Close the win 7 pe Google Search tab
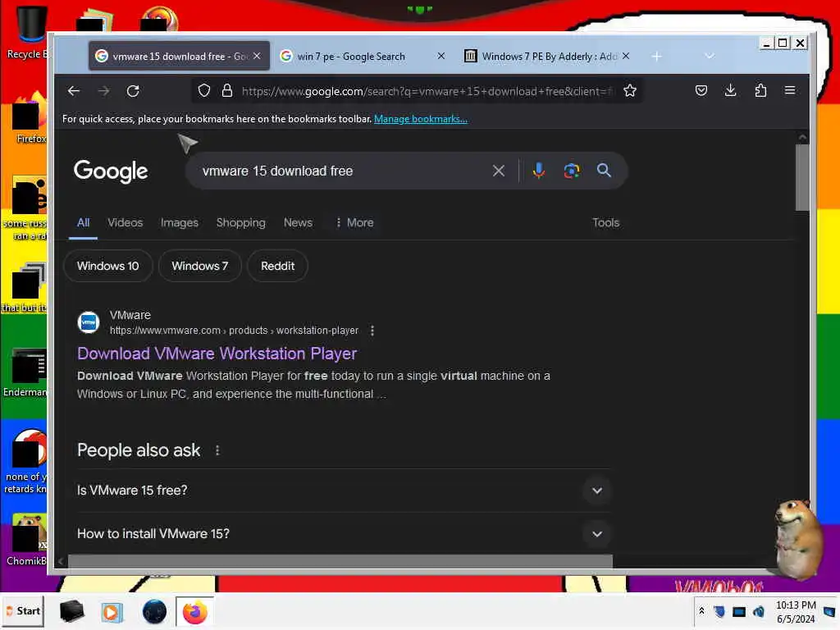Viewport: 840px width, 630px height. point(441,56)
